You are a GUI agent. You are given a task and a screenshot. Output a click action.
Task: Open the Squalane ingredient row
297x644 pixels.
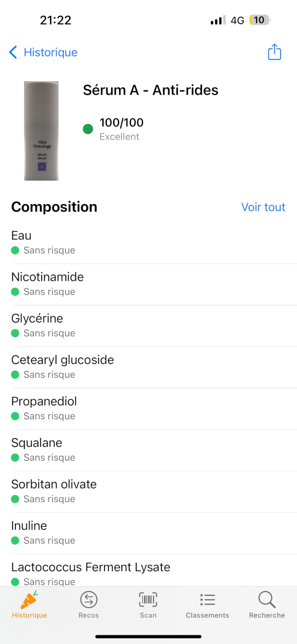37,443
